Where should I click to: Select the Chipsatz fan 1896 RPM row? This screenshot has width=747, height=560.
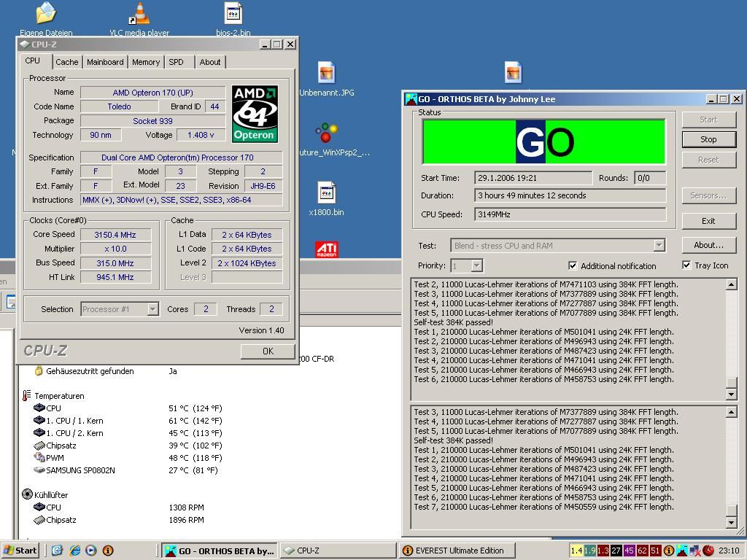(119, 519)
